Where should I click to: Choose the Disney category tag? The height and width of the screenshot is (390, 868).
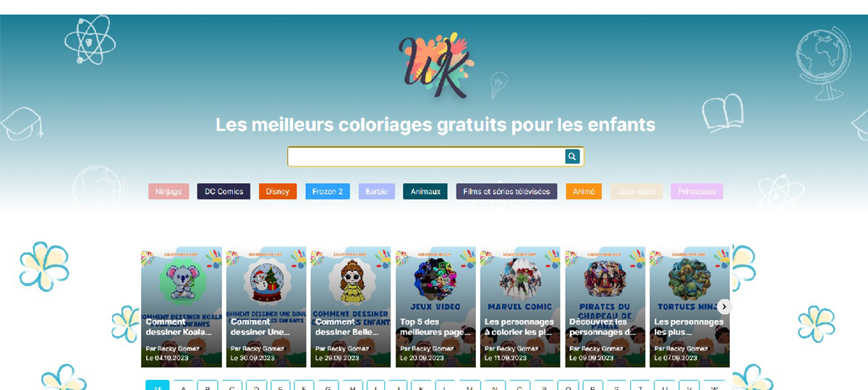(x=278, y=192)
